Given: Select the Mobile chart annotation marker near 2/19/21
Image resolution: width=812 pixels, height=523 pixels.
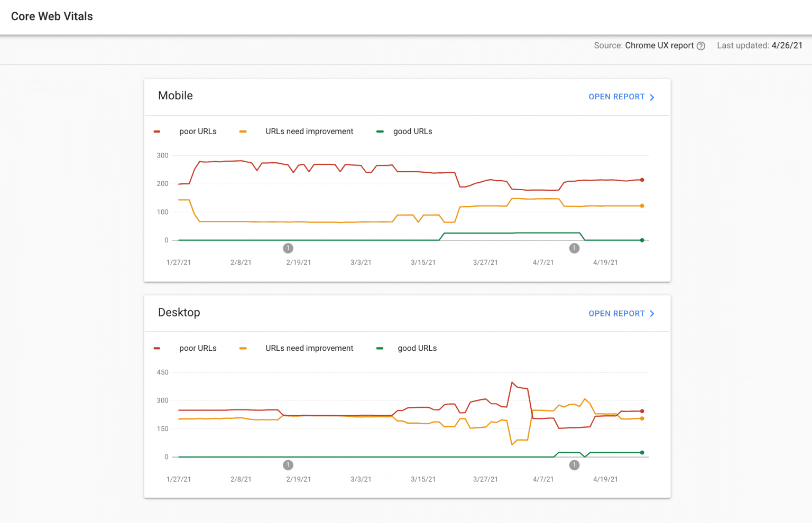Looking at the screenshot, I should 288,248.
